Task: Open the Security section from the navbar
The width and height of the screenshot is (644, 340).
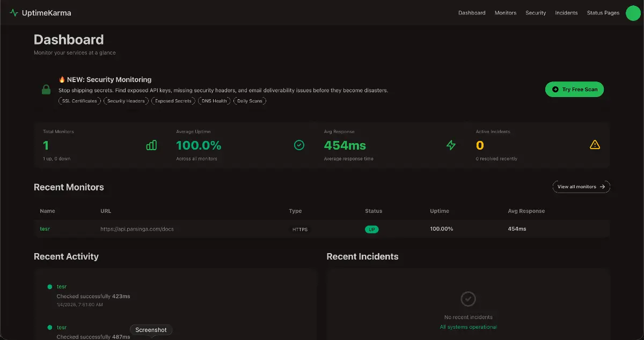Action: point(536,13)
